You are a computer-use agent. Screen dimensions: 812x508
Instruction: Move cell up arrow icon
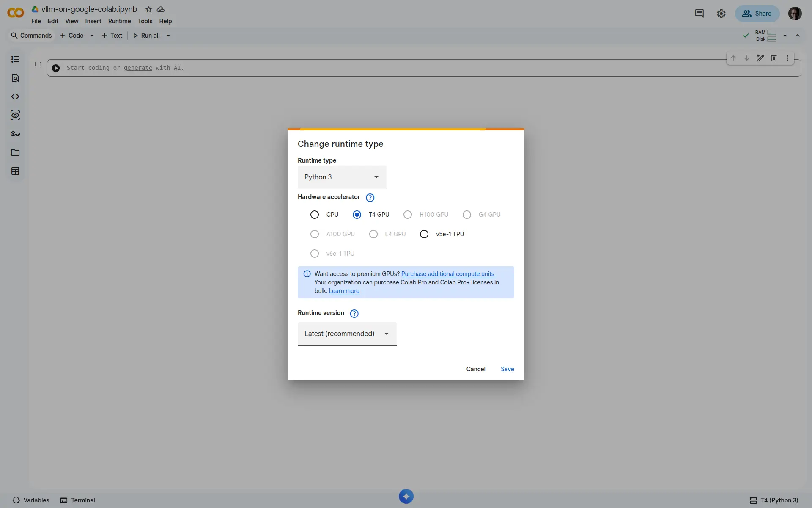pyautogui.click(x=733, y=58)
